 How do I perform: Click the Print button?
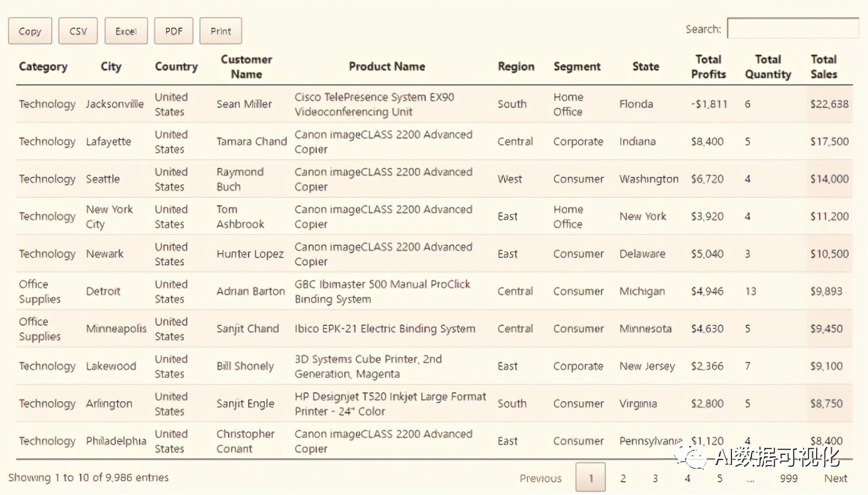click(x=220, y=31)
